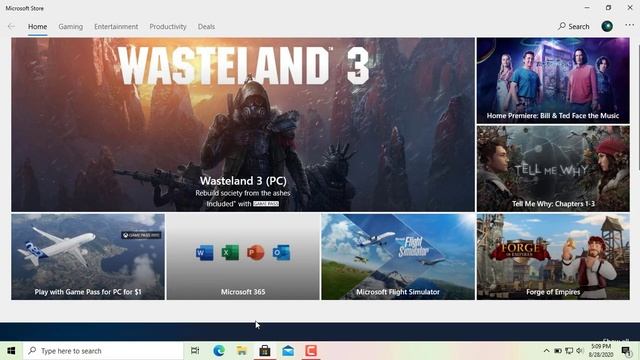
Task: Open the Windows Start menu
Action: click(x=11, y=351)
